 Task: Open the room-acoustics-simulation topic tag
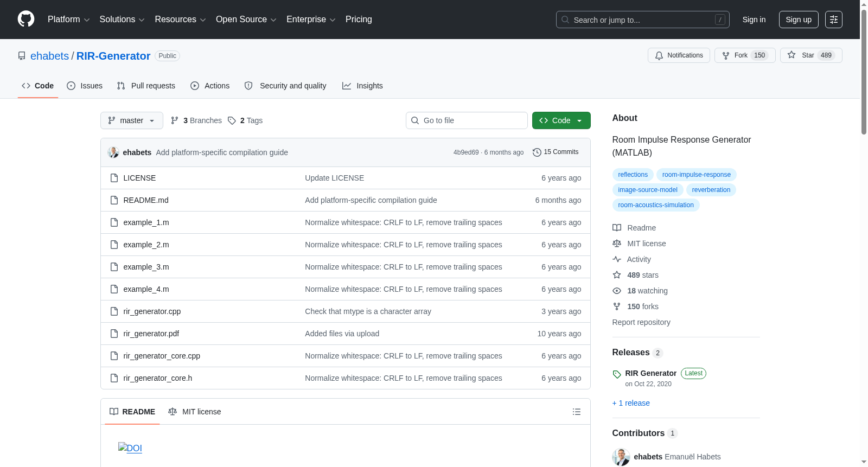point(656,205)
